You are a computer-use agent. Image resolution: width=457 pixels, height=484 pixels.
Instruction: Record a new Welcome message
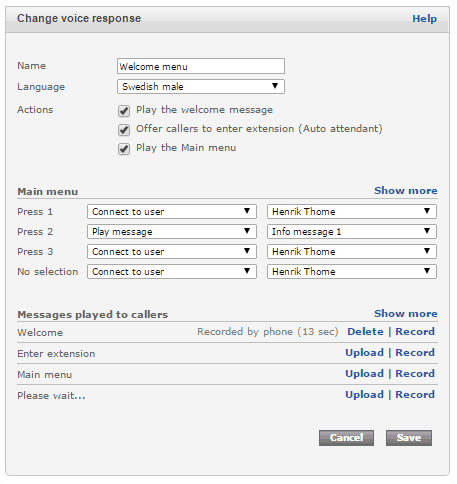click(x=415, y=332)
